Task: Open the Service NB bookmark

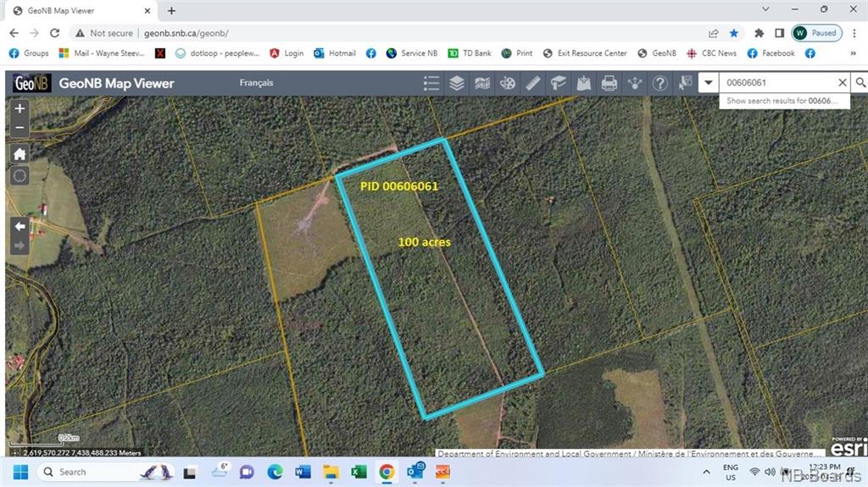Action: tap(412, 53)
